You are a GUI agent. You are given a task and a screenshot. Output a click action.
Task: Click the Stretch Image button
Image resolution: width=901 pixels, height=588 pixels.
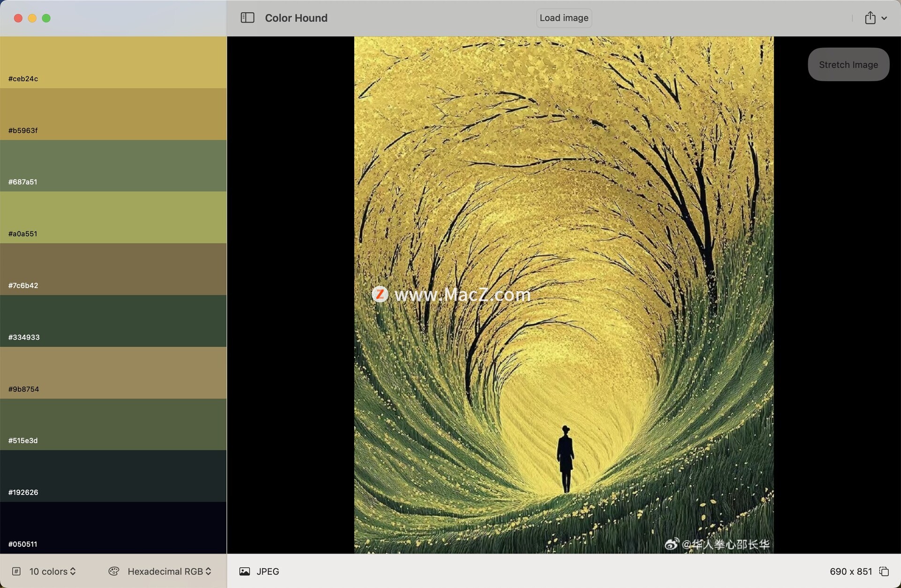pos(848,64)
